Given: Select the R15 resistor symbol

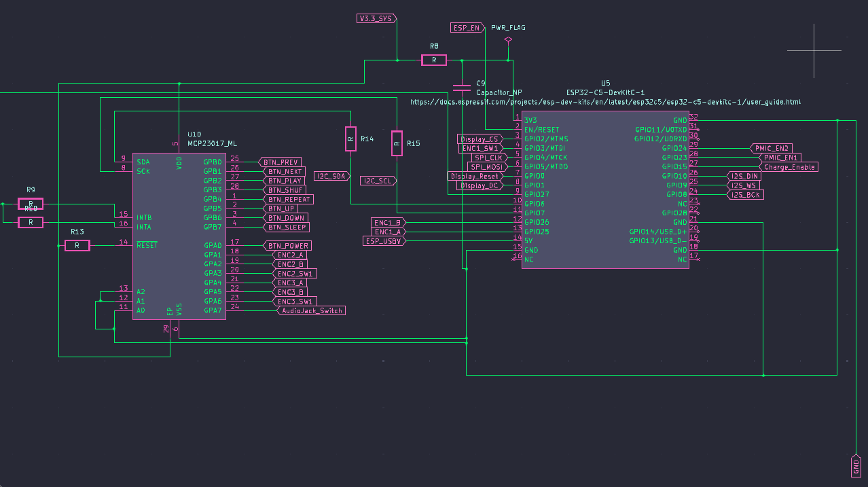Looking at the screenshot, I should (397, 143).
